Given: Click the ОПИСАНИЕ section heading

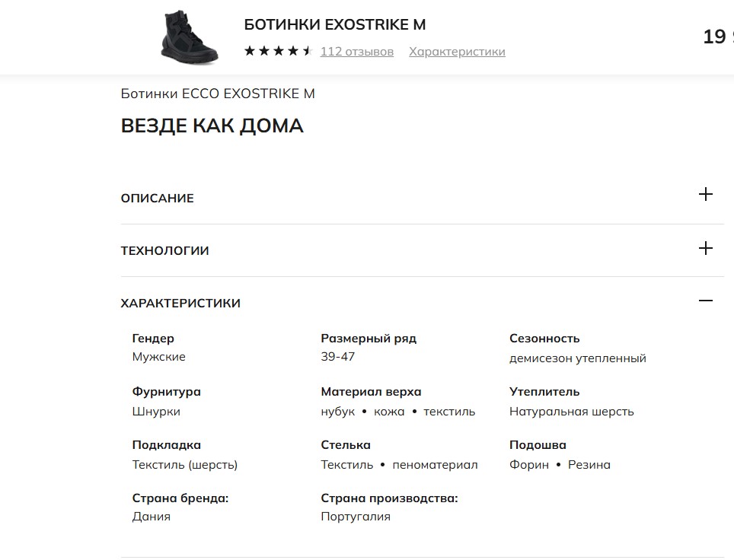Looking at the screenshot, I should (158, 199).
